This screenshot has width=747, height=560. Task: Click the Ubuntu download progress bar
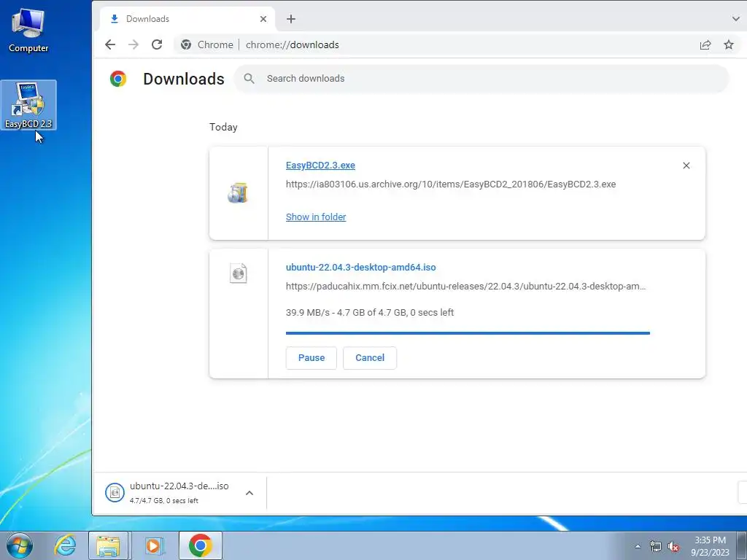(468, 333)
